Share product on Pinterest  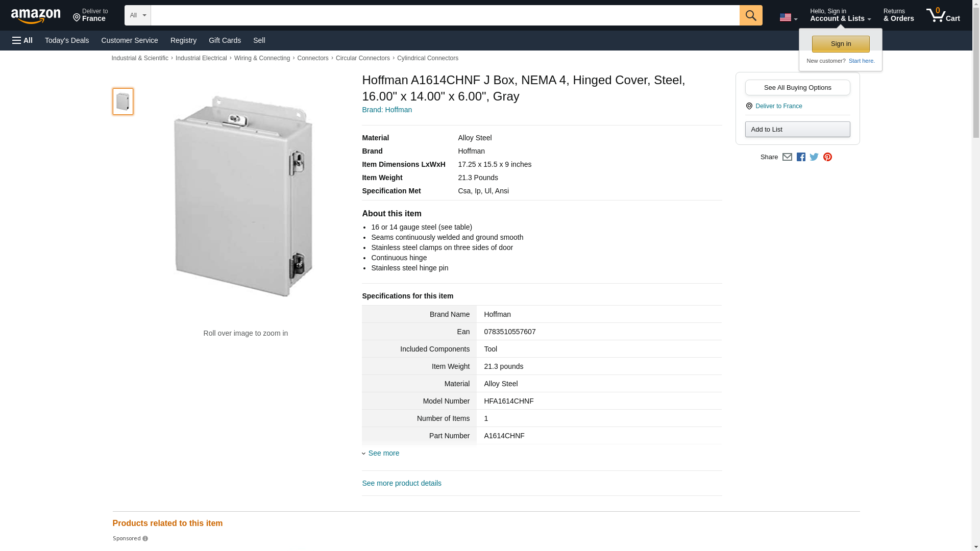pos(827,157)
